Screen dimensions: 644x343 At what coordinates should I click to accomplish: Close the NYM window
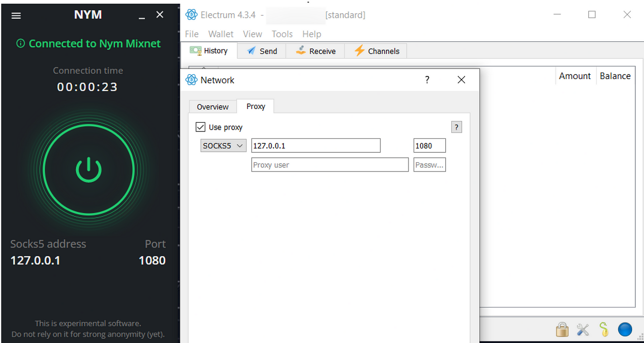coord(160,15)
